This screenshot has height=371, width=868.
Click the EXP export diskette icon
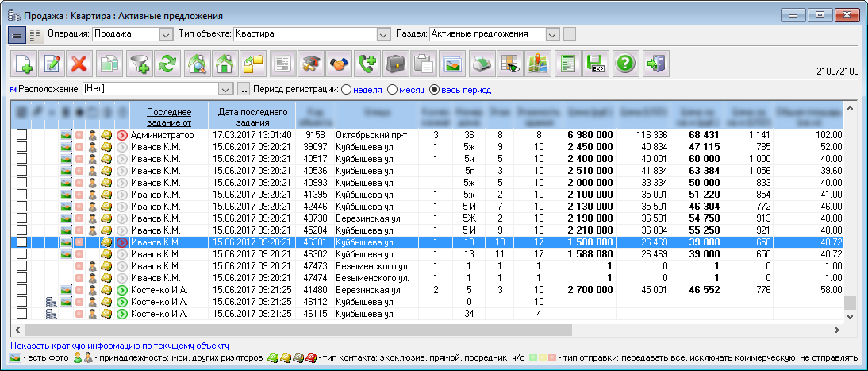pyautogui.click(x=596, y=64)
